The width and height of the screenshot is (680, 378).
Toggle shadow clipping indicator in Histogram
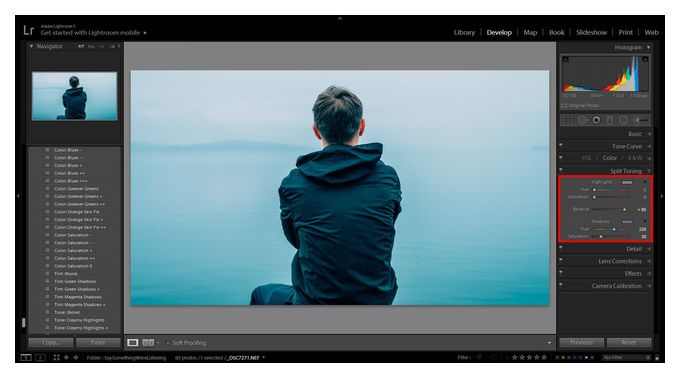pos(566,59)
